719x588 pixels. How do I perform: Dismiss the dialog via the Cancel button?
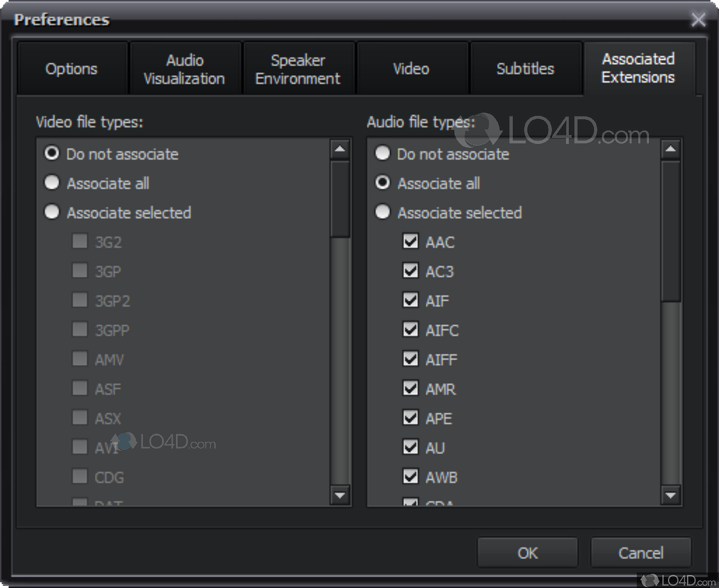point(641,552)
